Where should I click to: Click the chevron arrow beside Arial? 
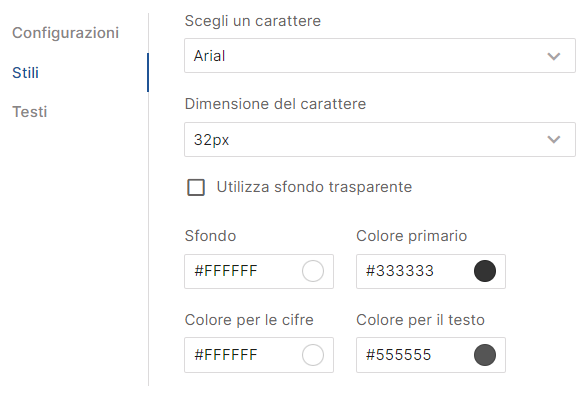click(554, 56)
